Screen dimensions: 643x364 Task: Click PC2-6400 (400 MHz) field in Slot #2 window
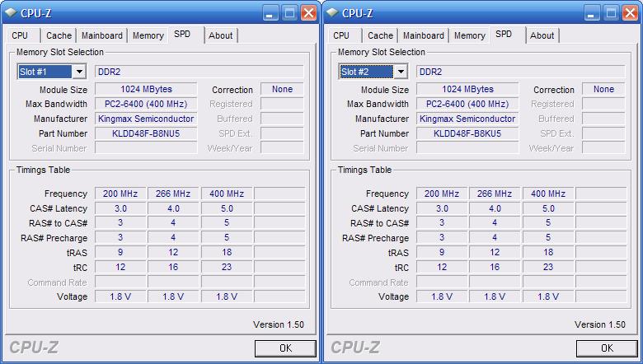click(467, 104)
